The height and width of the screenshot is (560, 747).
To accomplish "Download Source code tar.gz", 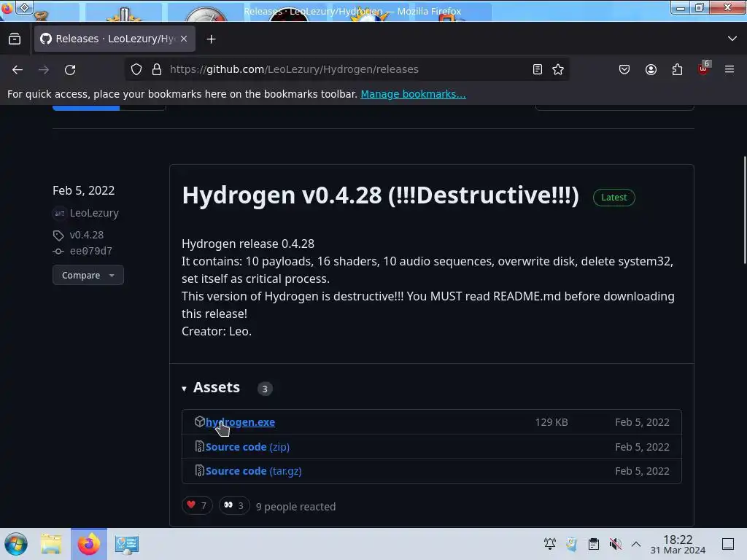I will pos(253,471).
